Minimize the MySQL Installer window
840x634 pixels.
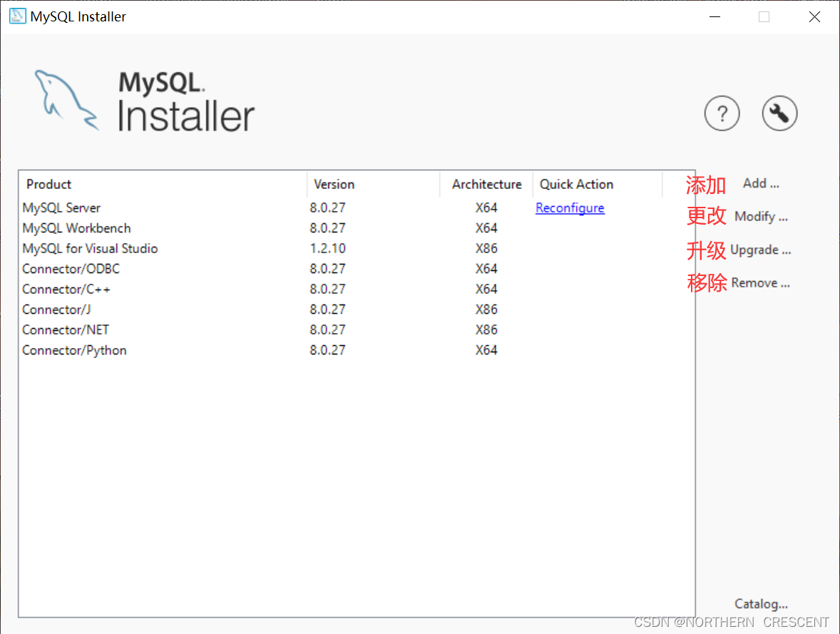pos(714,16)
